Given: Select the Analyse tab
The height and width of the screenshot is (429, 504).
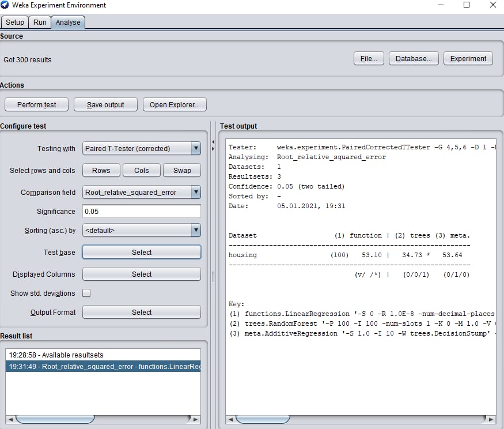Looking at the screenshot, I should [68, 22].
